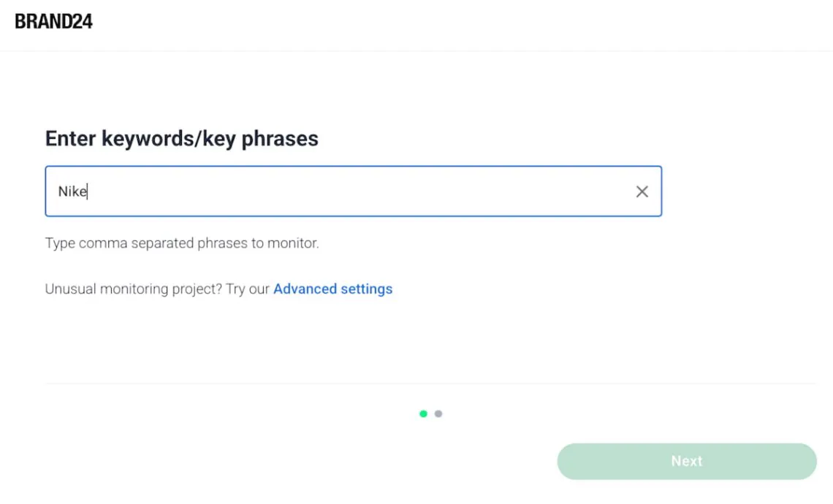Click the BRAND24 logo
833x504 pixels.
point(53,21)
